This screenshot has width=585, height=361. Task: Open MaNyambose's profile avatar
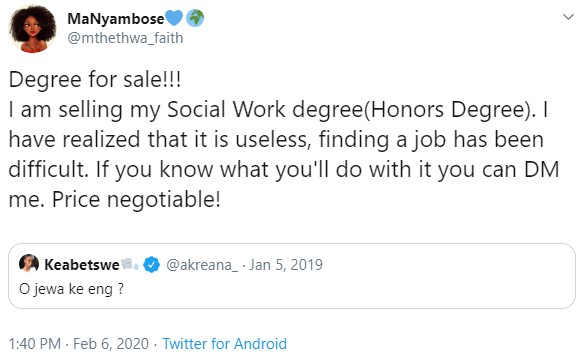pos(32,29)
